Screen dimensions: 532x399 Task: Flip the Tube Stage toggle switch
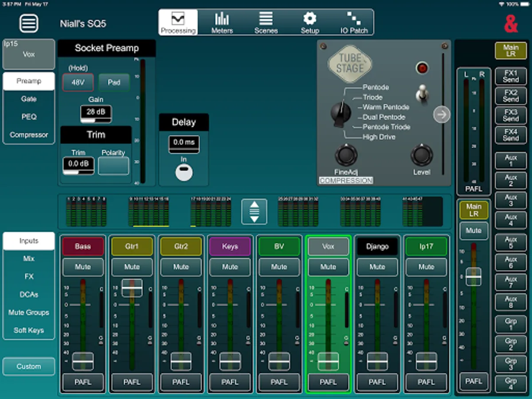point(422,94)
